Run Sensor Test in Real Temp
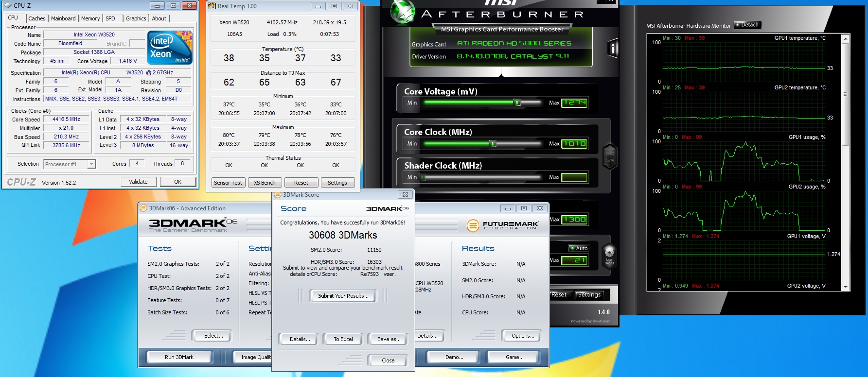This screenshot has height=377, width=868. pyautogui.click(x=228, y=183)
